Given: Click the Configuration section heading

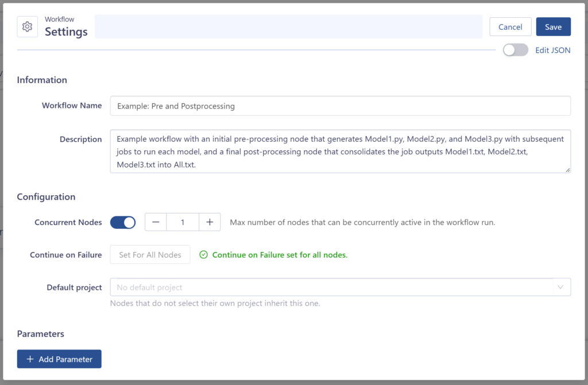Looking at the screenshot, I should click(46, 197).
